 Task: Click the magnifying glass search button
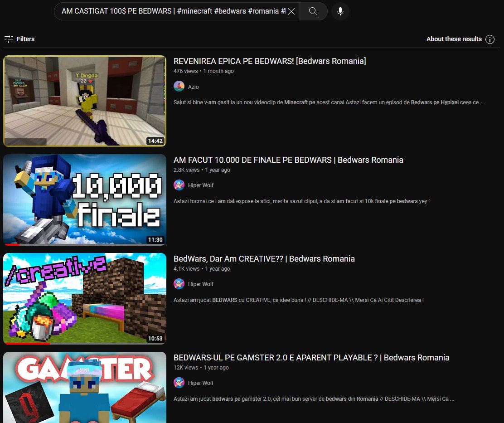click(x=313, y=11)
